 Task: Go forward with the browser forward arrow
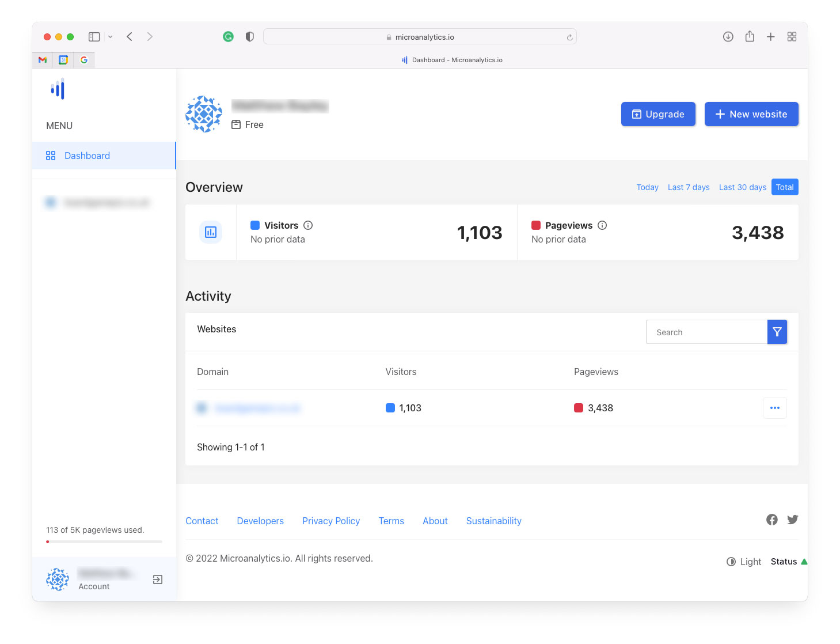tap(150, 37)
